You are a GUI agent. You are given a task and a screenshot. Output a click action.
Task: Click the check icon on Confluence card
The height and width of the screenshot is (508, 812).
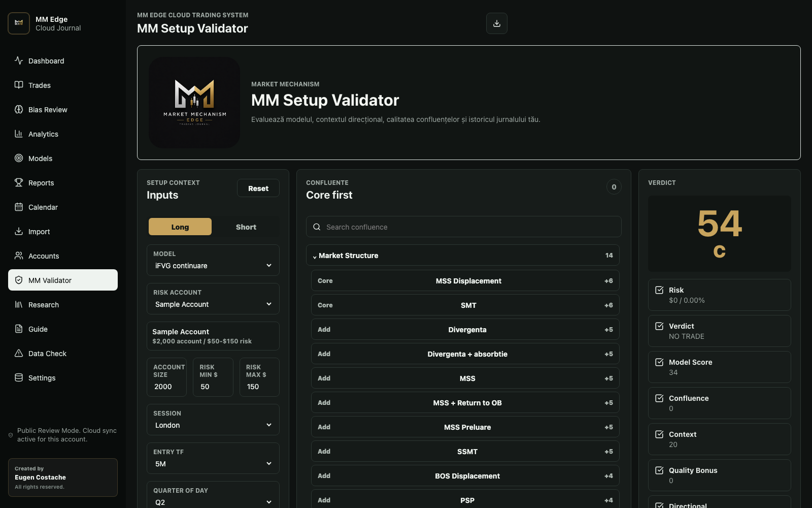pyautogui.click(x=659, y=398)
